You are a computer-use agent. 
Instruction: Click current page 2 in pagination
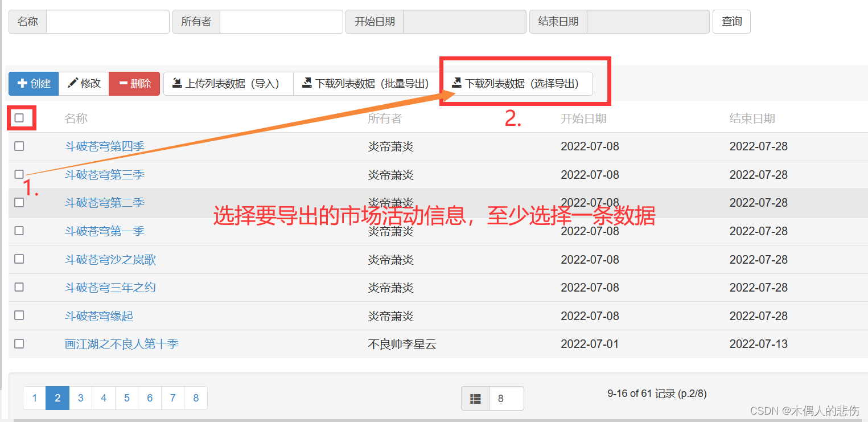57,398
